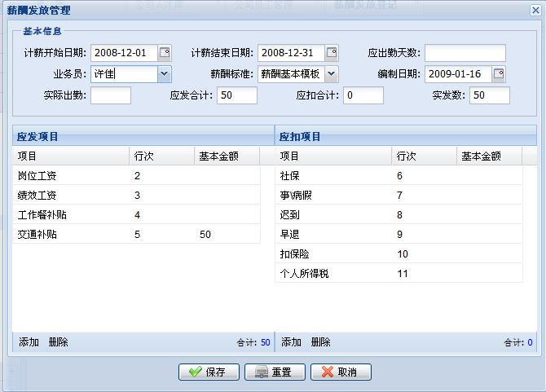This screenshot has width=546, height=392.
Task: Click the 取消 button
Action: (x=341, y=372)
